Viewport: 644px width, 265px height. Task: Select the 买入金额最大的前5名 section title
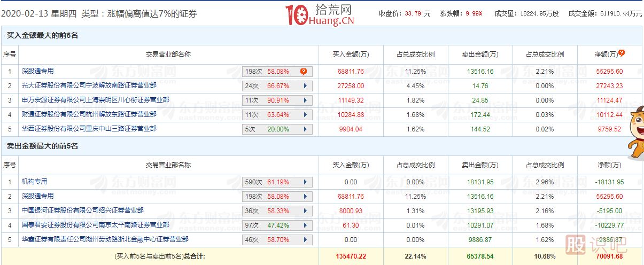click(x=42, y=35)
